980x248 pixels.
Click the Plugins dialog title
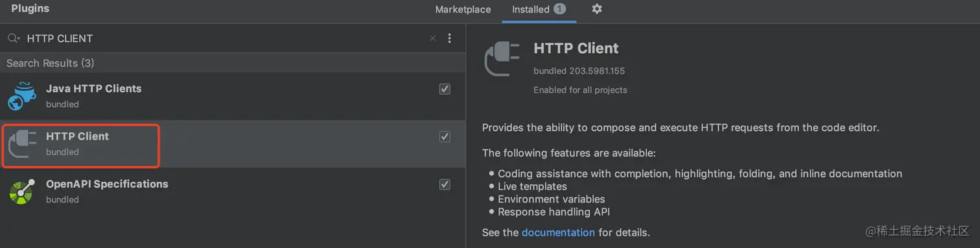click(x=30, y=8)
